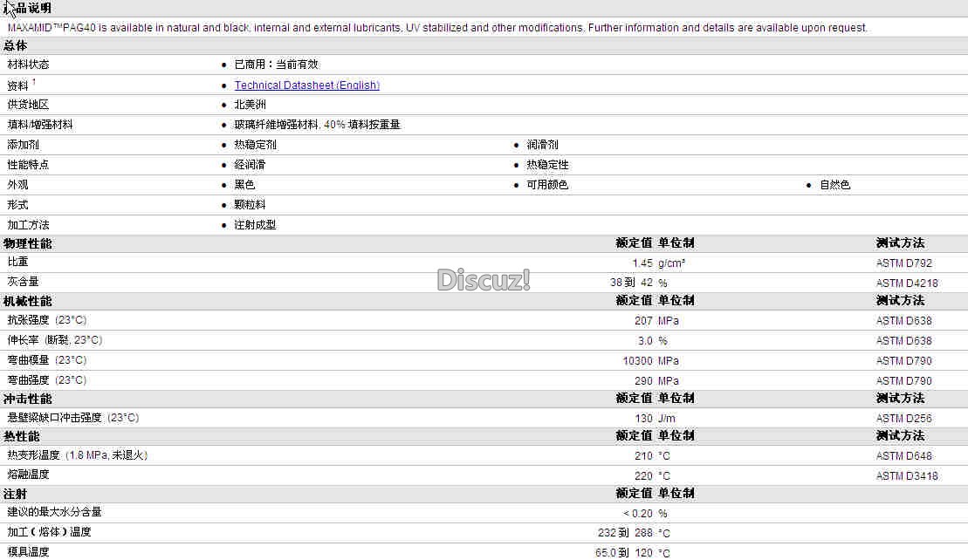Click the "模具温度" property label
Viewport: 968px width, 560px height.
tap(29, 552)
